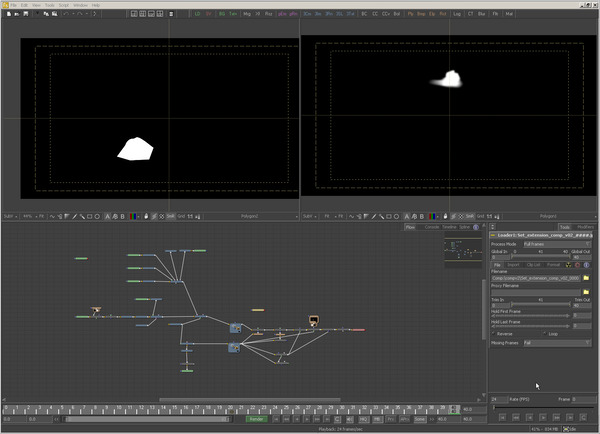
Task: Show buffer B in left viewer
Action: click(122, 217)
